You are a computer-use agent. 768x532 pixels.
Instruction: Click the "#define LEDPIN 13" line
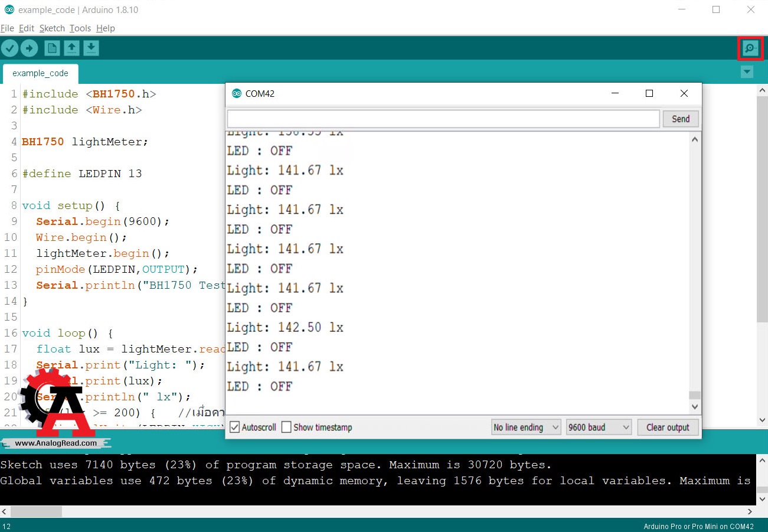[x=82, y=174]
